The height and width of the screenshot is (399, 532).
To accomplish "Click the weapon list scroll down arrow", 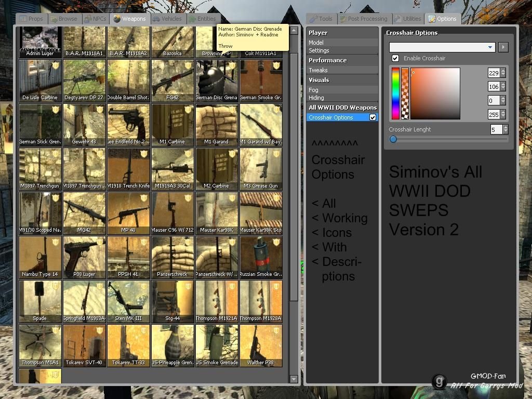I will point(294,379).
